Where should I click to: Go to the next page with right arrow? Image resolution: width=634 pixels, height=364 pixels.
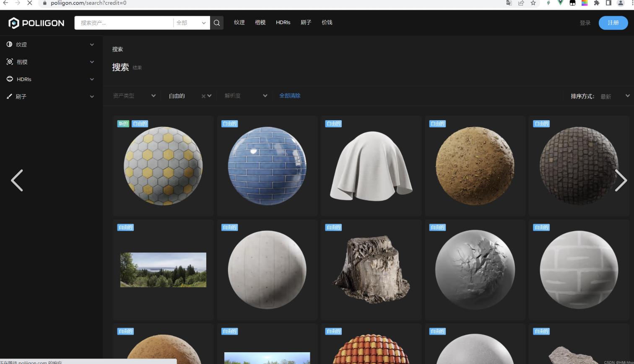pyautogui.click(x=621, y=181)
